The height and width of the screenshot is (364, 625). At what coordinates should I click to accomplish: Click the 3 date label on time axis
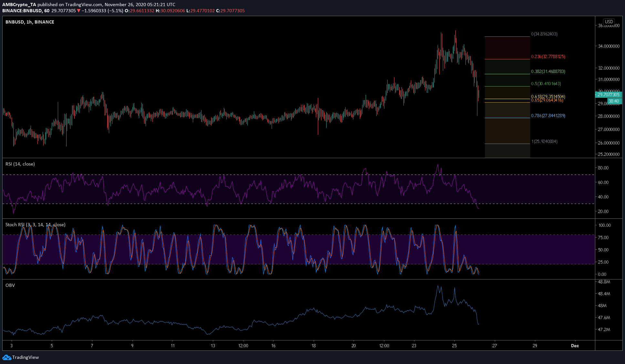point(12,346)
